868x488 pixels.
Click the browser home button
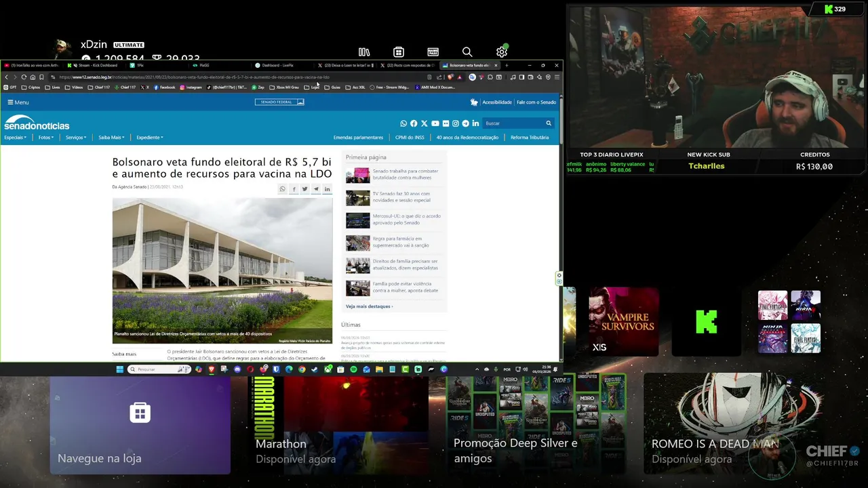click(x=33, y=77)
